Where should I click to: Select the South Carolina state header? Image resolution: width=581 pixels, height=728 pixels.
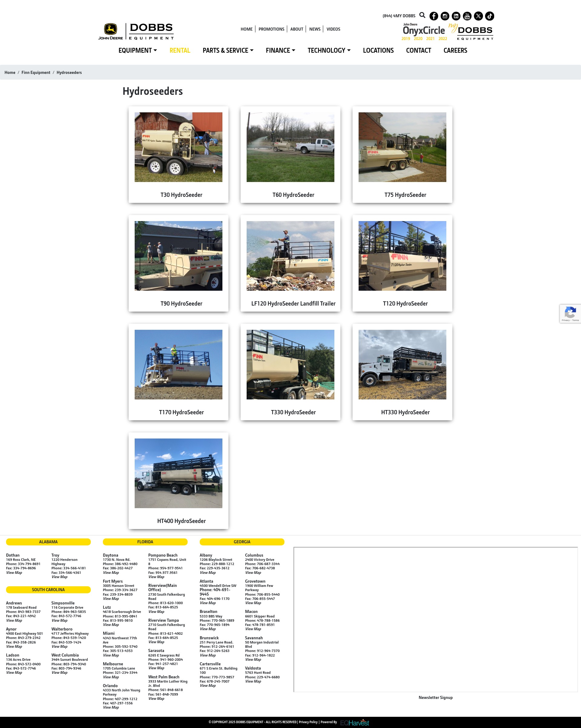pos(48,590)
